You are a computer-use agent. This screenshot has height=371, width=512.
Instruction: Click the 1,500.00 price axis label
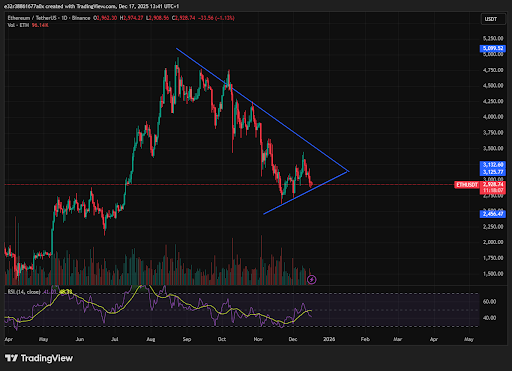tap(493, 274)
